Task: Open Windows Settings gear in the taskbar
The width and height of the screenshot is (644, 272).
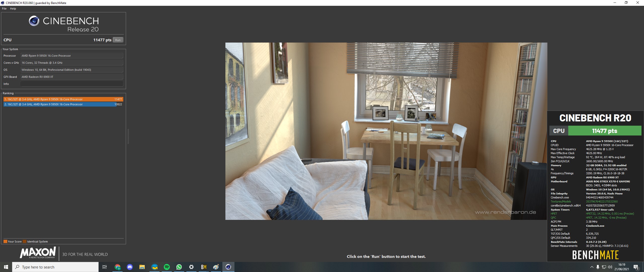Action: click(191, 267)
